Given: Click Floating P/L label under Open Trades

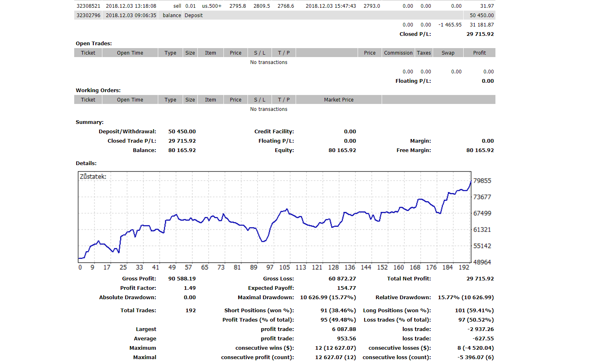Looking at the screenshot, I should pos(413,81).
